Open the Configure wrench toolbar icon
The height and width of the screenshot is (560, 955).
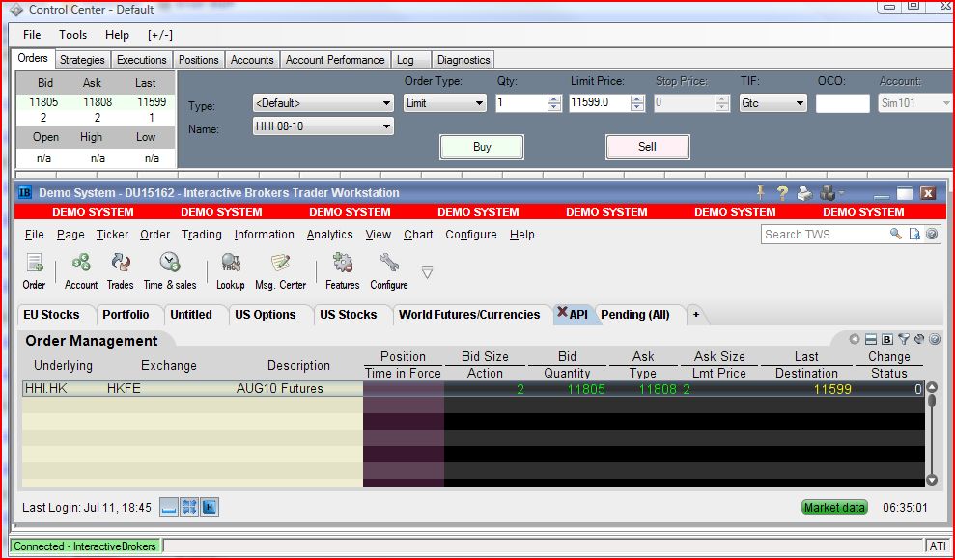[x=388, y=271]
